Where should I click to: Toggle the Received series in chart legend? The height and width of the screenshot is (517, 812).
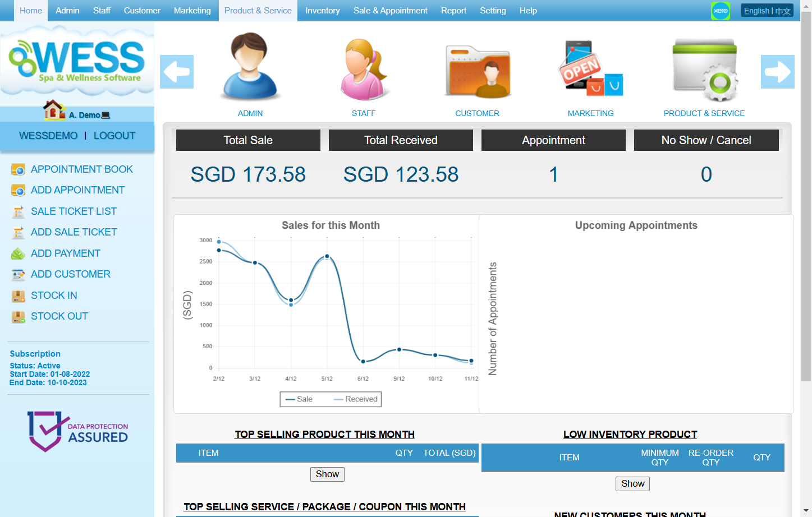pos(356,399)
